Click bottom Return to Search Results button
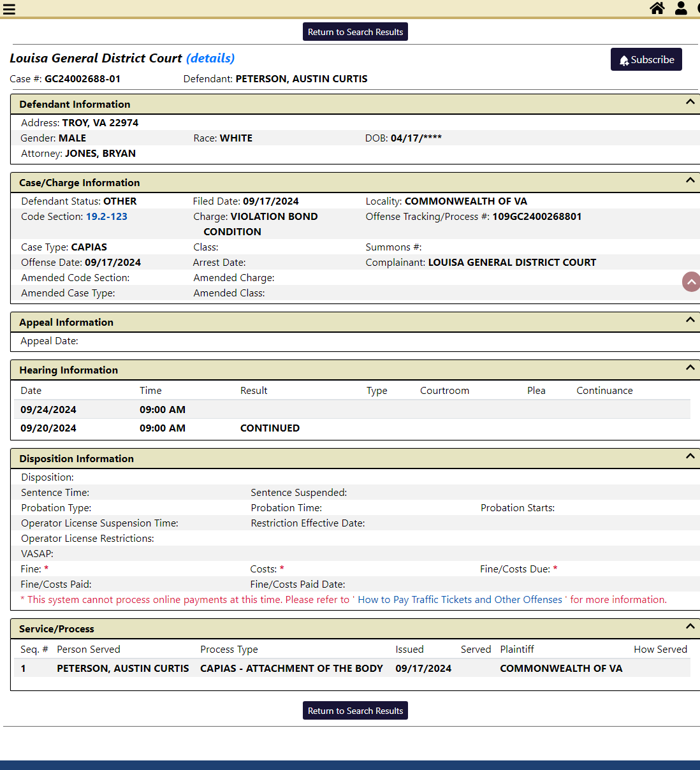The width and height of the screenshot is (700, 770). click(355, 711)
